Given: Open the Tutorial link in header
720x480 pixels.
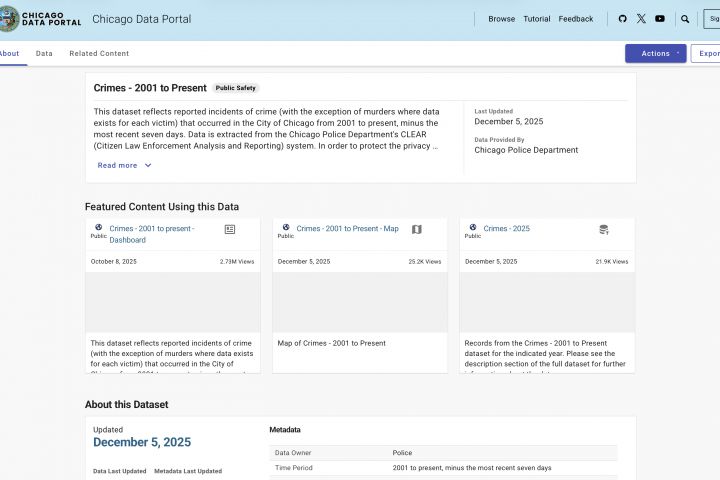Looking at the screenshot, I should tap(537, 19).
